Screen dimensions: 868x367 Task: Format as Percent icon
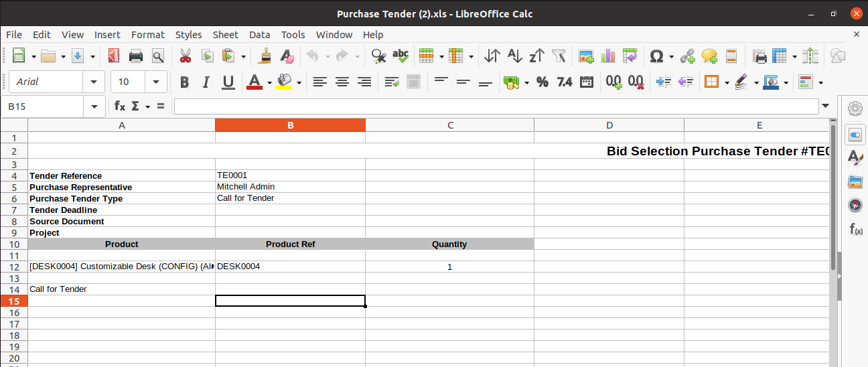pos(542,82)
